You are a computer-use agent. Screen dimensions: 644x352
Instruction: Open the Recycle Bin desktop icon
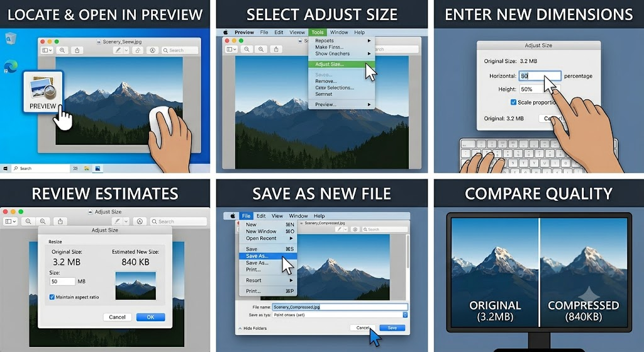point(11,39)
